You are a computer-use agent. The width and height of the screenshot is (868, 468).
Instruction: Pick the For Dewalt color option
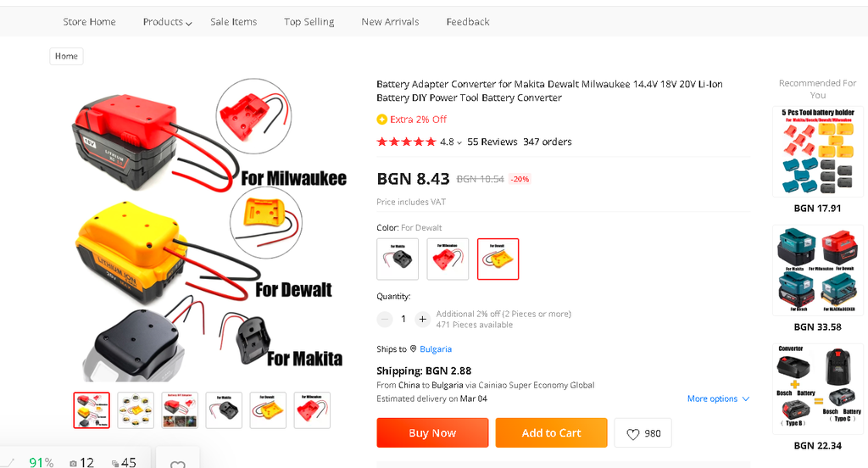tap(498, 259)
